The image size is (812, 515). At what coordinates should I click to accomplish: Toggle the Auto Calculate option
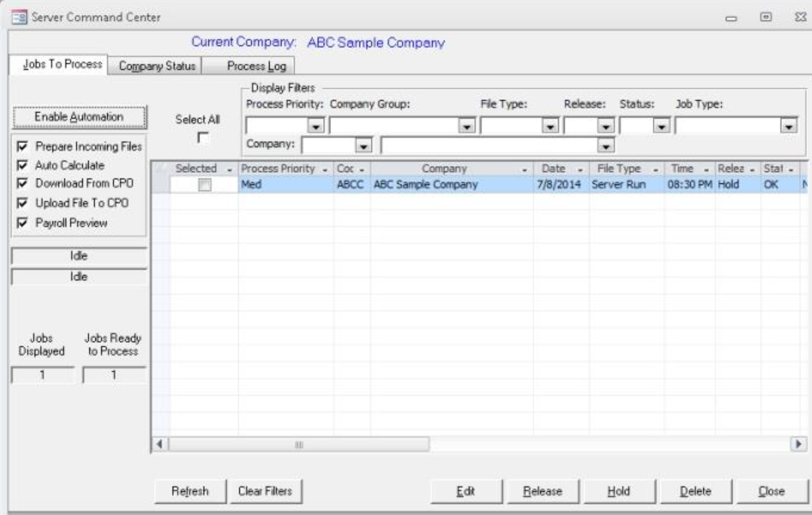(x=23, y=166)
